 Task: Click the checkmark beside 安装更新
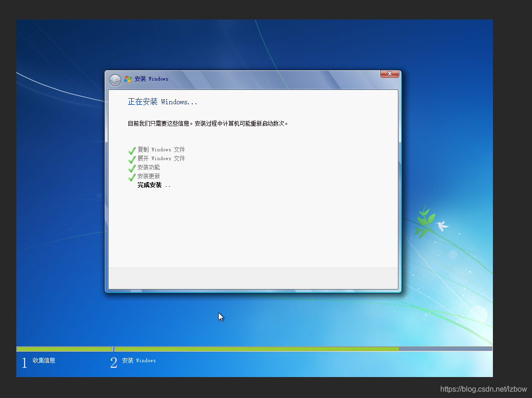(132, 177)
